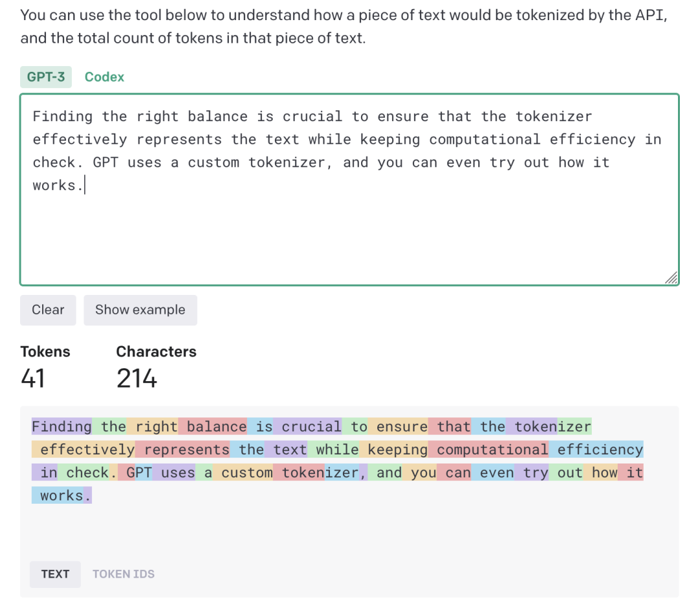Click the Tokens count number 41

coord(33,379)
